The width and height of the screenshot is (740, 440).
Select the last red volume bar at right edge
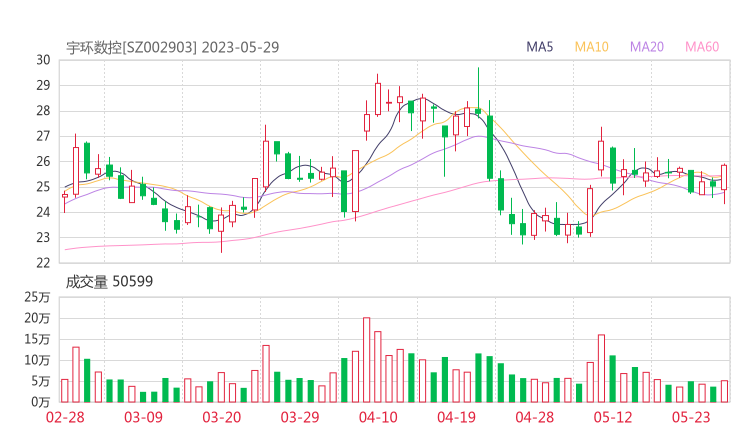click(724, 391)
